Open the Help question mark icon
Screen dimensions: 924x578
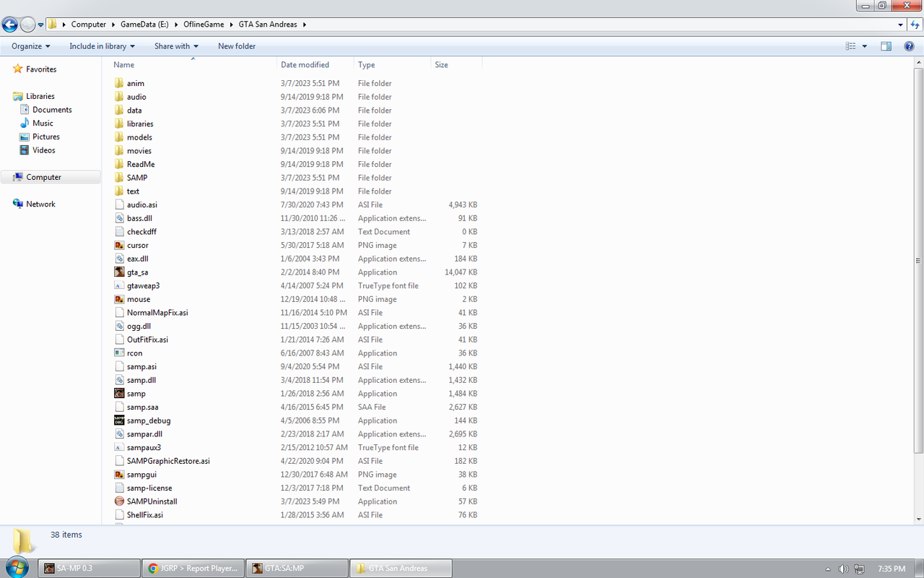tap(909, 46)
